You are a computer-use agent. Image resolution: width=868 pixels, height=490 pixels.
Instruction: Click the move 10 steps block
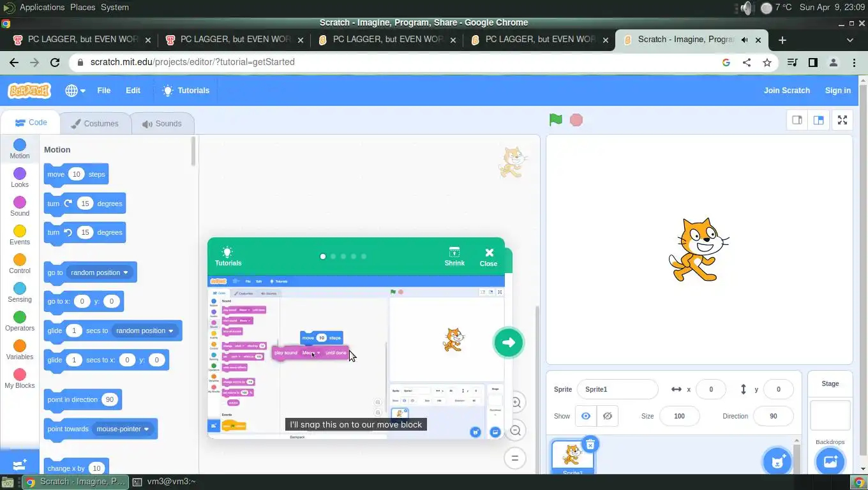[x=76, y=174]
